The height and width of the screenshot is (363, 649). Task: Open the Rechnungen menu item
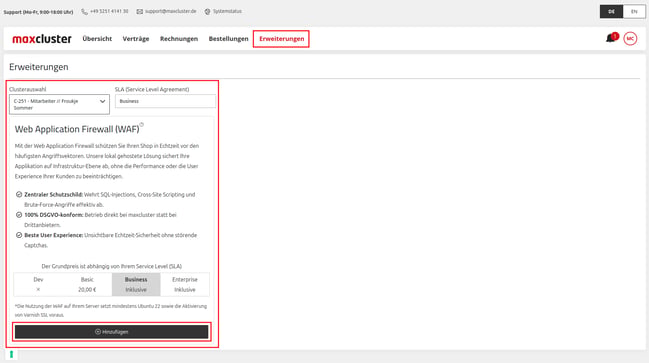point(179,39)
